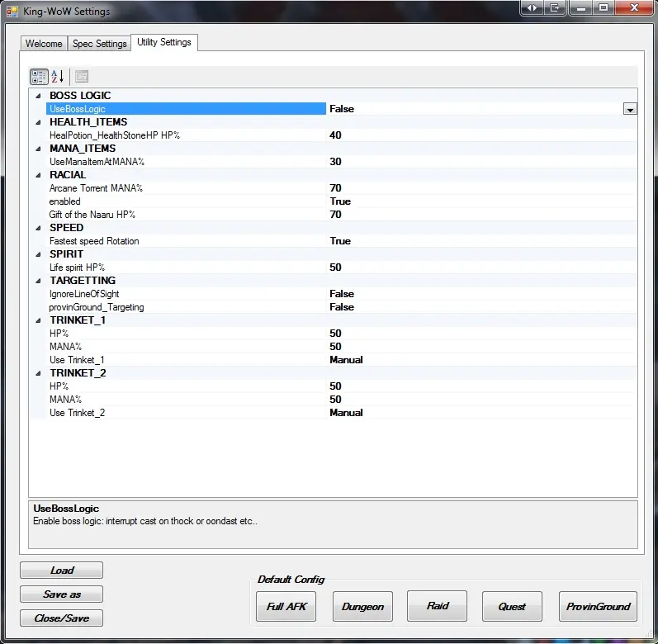Sort properties alphabetically
Screen dimensions: 658x644
pos(58,77)
